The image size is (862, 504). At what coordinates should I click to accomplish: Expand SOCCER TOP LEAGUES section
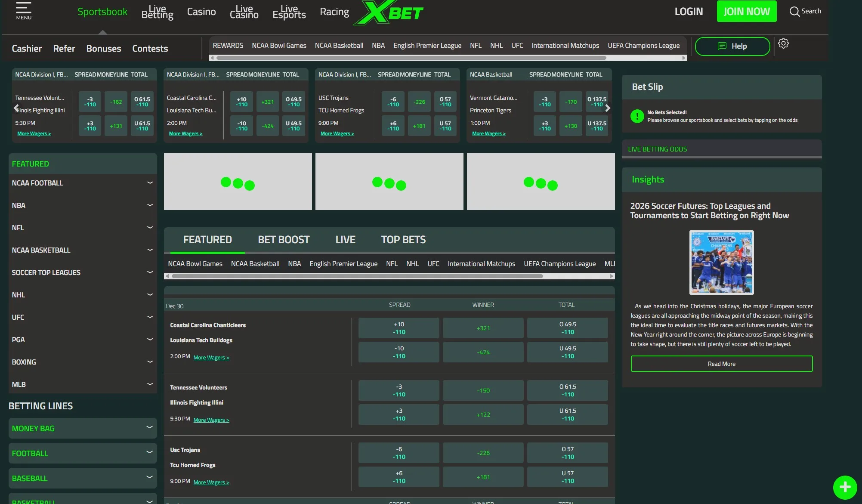pos(83,272)
